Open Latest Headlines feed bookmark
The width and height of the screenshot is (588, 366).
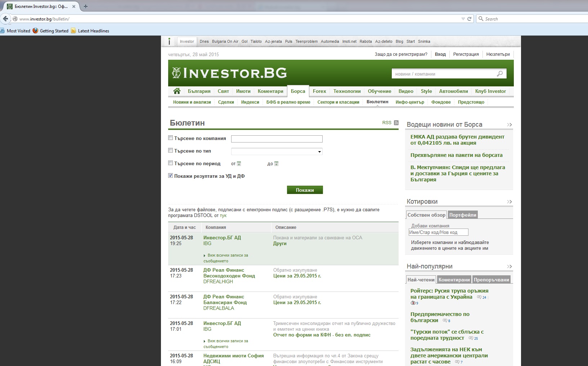click(x=90, y=31)
